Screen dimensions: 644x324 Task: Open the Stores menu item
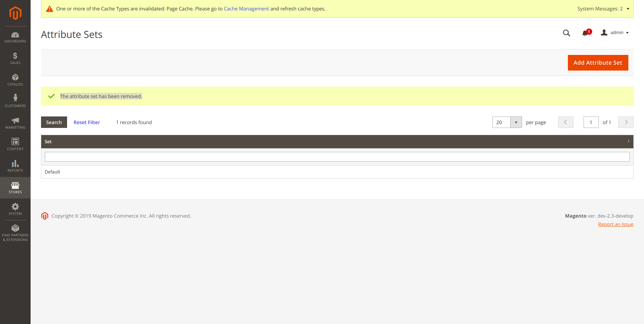(15, 188)
